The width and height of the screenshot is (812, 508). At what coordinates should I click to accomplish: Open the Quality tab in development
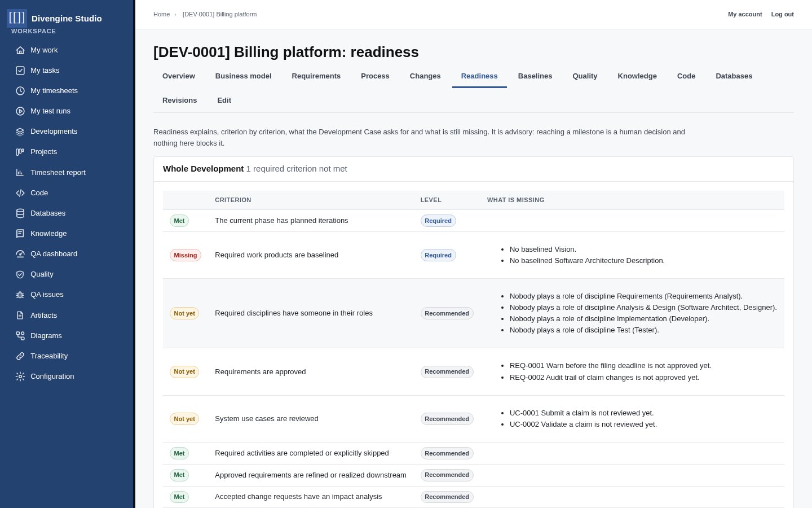click(x=585, y=76)
